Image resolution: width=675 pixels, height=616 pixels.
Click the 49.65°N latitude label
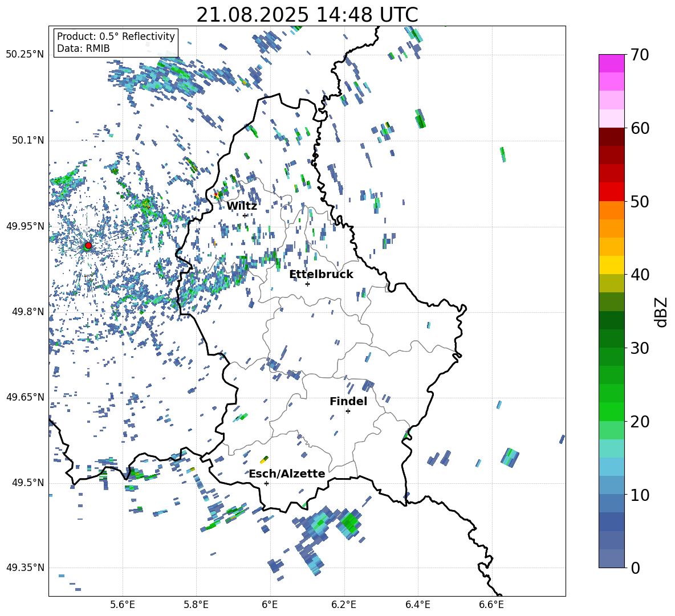coord(25,397)
